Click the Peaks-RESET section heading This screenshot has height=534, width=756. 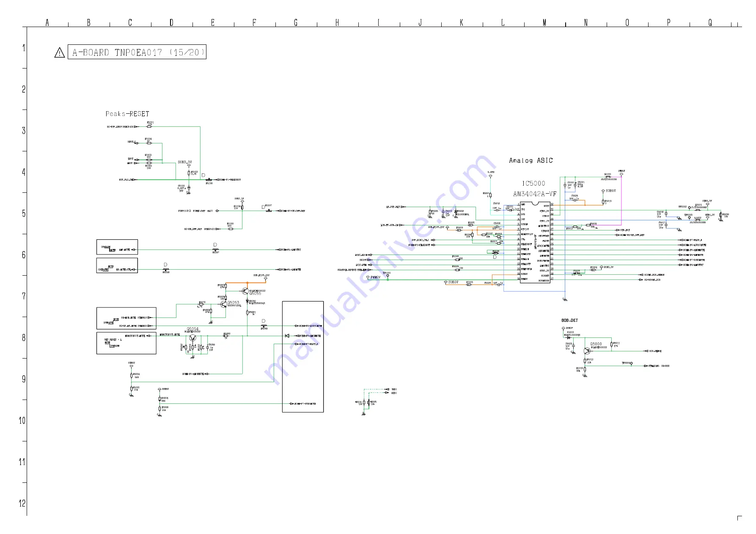tap(127, 114)
